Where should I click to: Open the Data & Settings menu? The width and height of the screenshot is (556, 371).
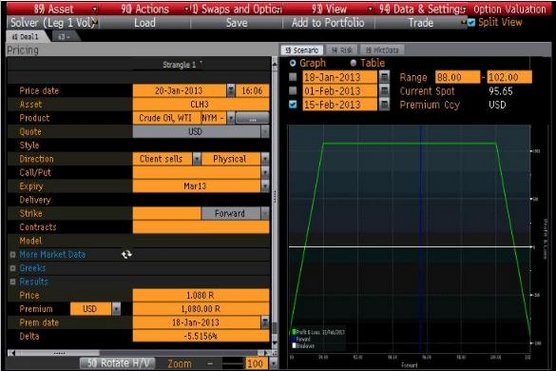(x=421, y=9)
